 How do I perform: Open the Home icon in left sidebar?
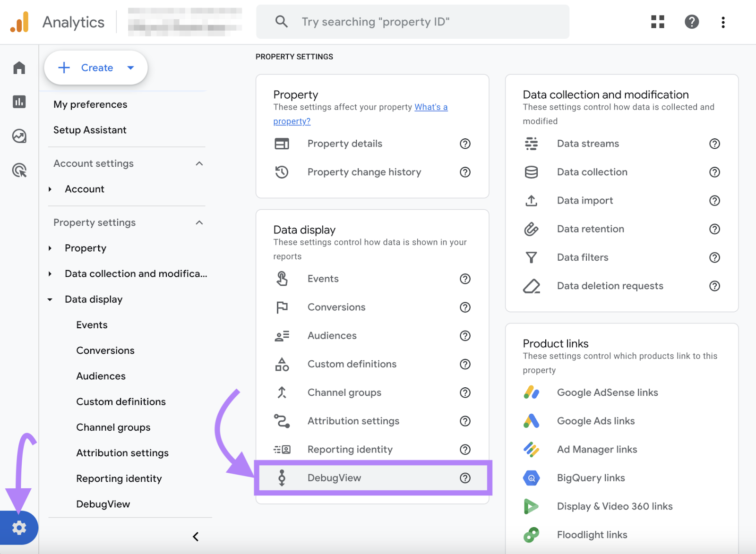coord(19,68)
